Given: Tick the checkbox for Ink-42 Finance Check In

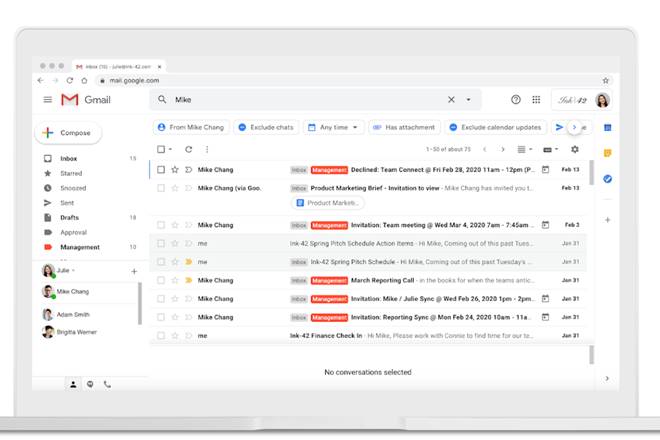Looking at the screenshot, I should [x=161, y=336].
